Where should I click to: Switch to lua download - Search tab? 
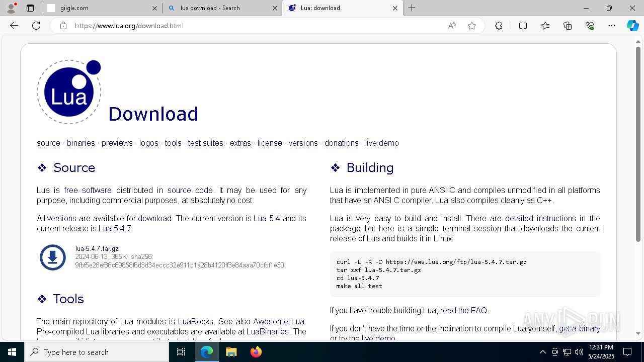222,8
